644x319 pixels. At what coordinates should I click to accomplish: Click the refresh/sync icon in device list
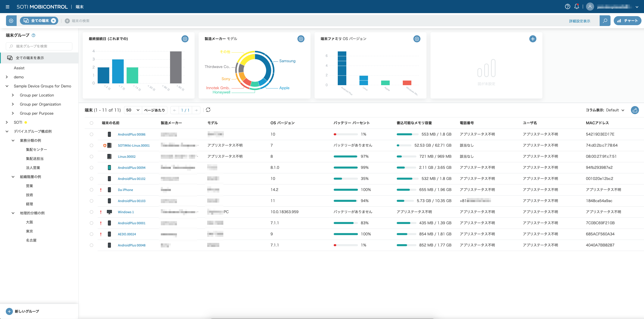208,110
